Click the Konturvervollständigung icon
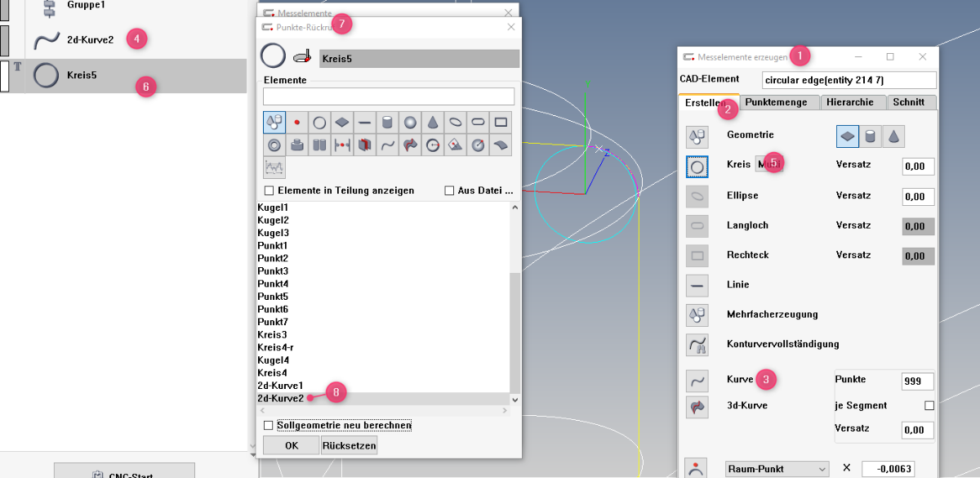The image size is (980, 478). tap(697, 345)
